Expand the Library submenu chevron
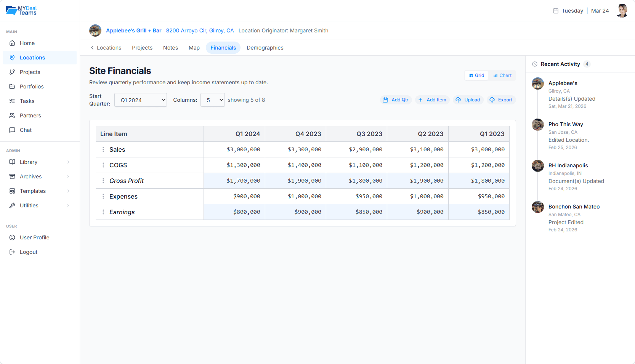 point(68,162)
